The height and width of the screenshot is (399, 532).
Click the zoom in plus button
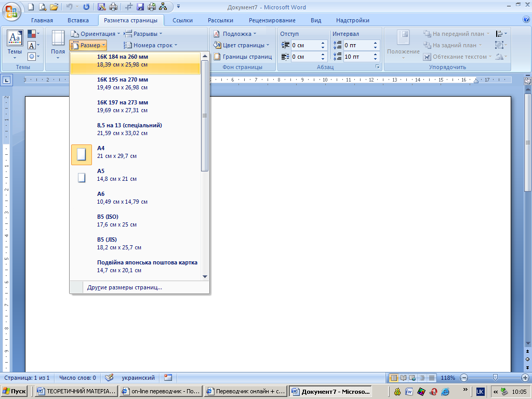(x=526, y=378)
